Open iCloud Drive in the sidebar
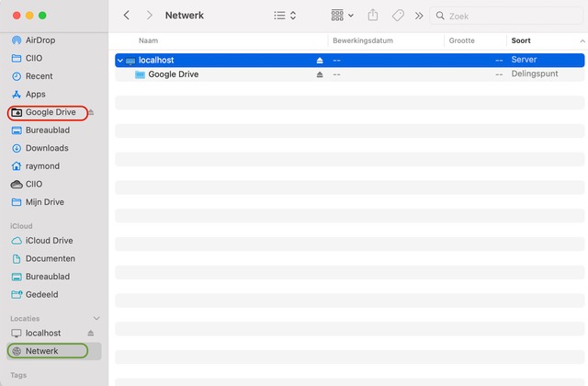588x386 pixels. (x=42, y=241)
